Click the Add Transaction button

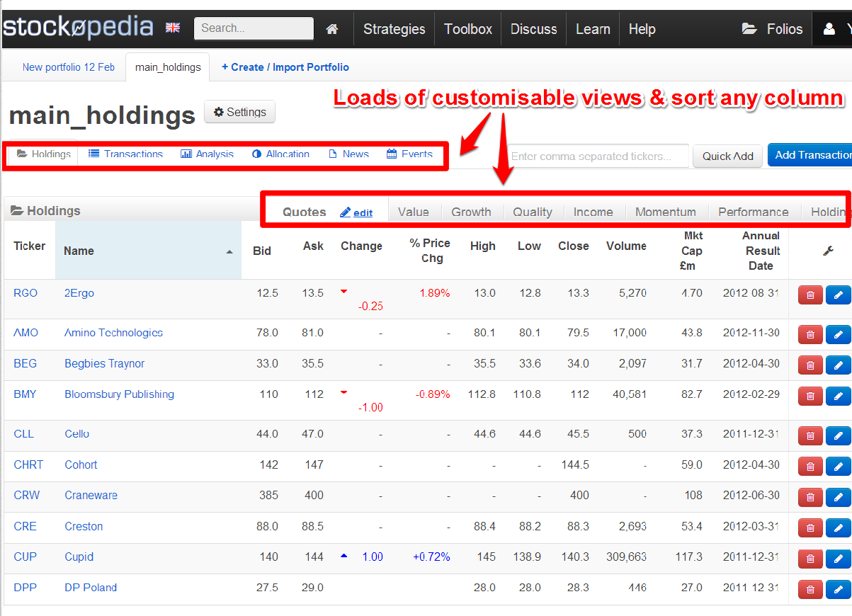(810, 155)
